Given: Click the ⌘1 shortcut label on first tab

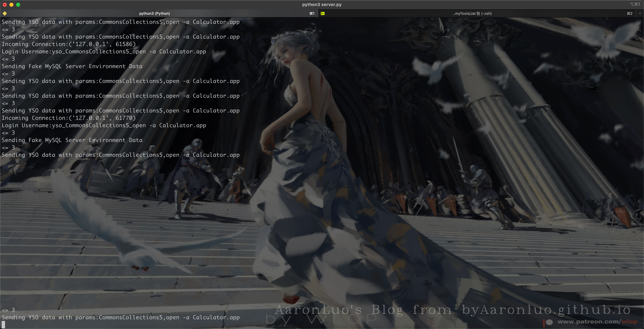Looking at the screenshot, I should [312, 13].
